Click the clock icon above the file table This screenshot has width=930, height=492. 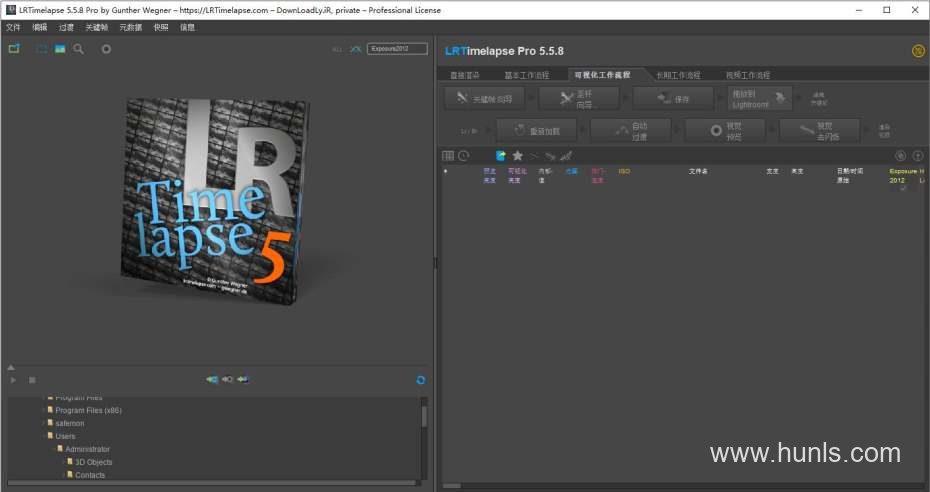coord(463,156)
